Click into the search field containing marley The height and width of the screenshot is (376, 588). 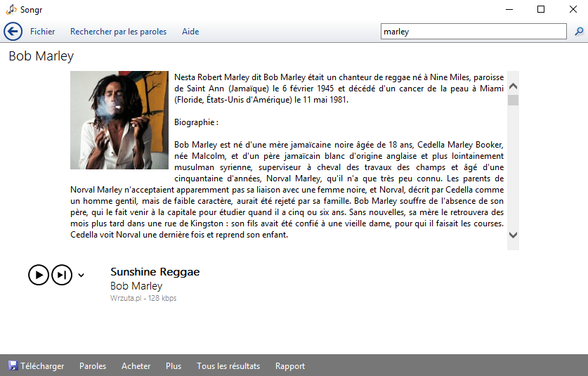point(473,32)
